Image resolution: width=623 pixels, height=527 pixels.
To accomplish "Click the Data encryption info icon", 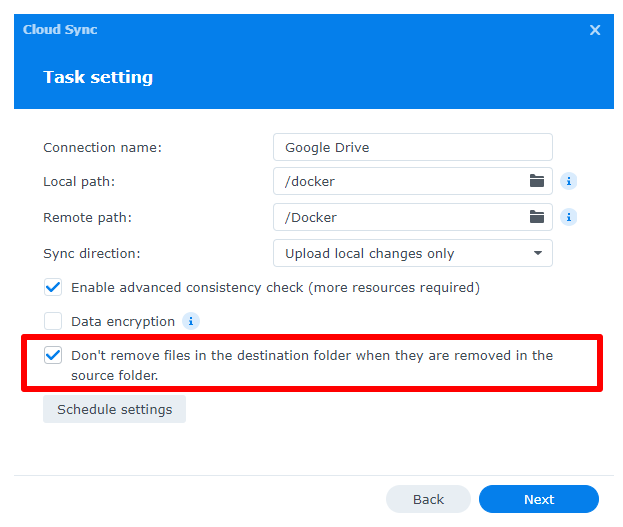I will [x=190, y=321].
